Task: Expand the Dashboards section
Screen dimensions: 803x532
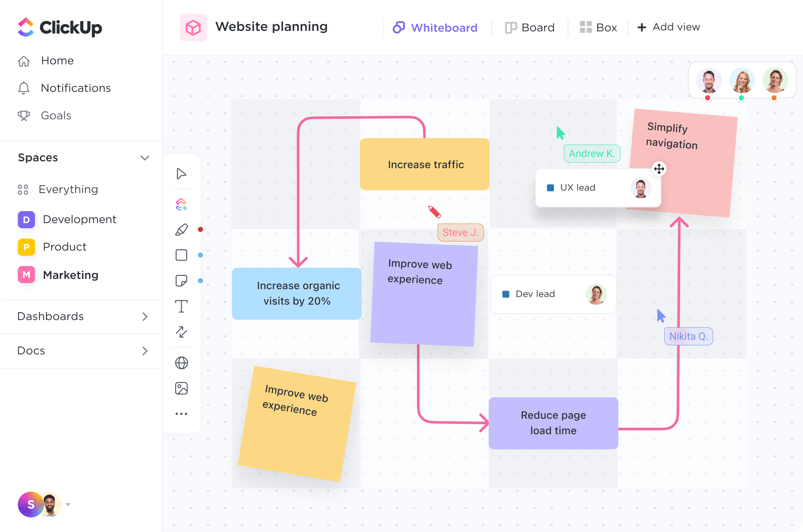Action: (145, 317)
